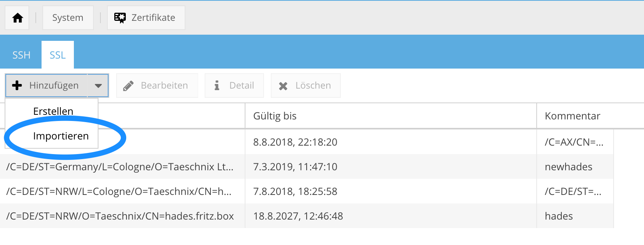Select the pencil icon on the Bearbeiten button
The height and width of the screenshot is (245, 644).
128,85
